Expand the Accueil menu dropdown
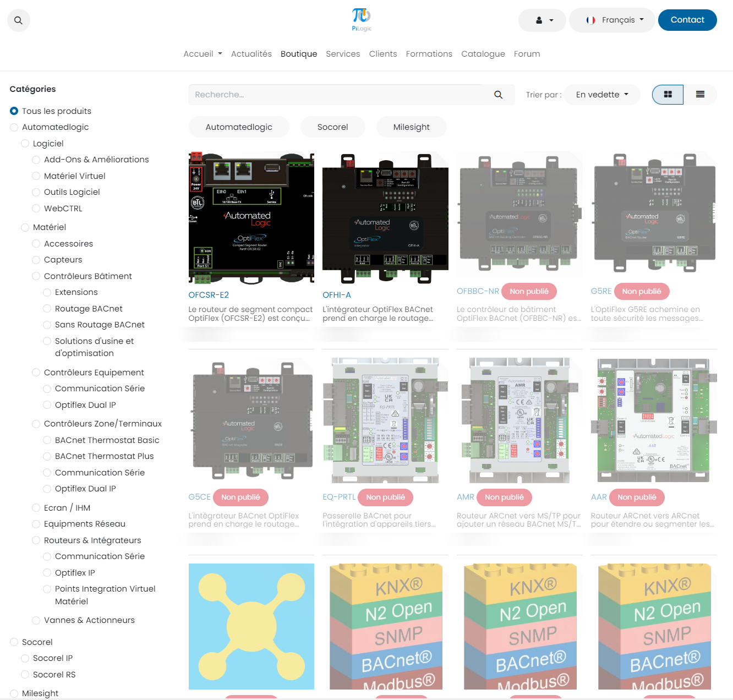This screenshot has width=733, height=700. click(x=203, y=54)
